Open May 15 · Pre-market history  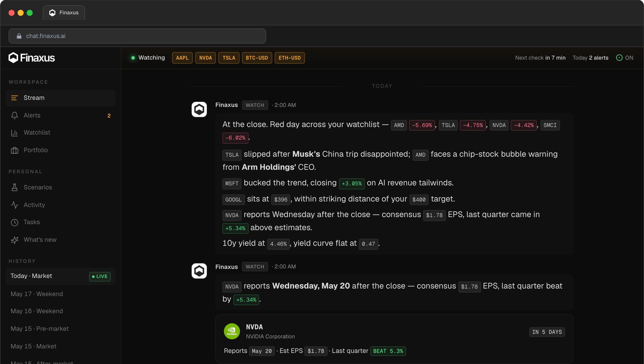pyautogui.click(x=60, y=329)
